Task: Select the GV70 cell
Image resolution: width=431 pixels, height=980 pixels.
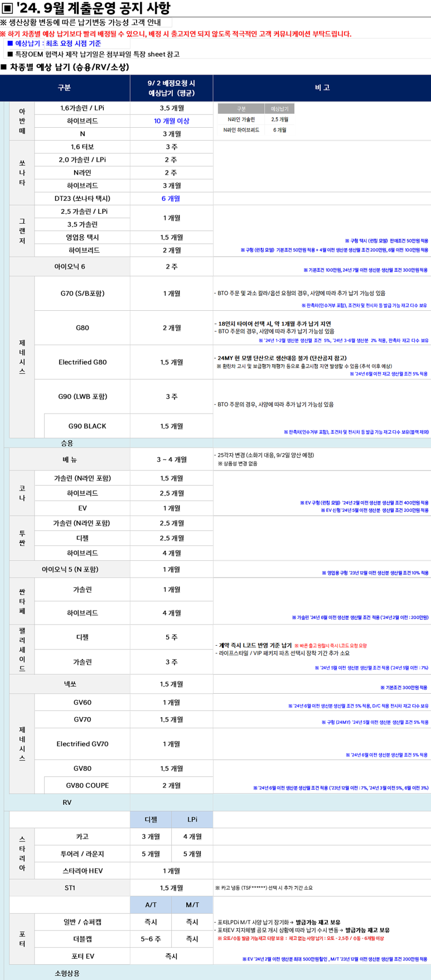Action: click(83, 719)
